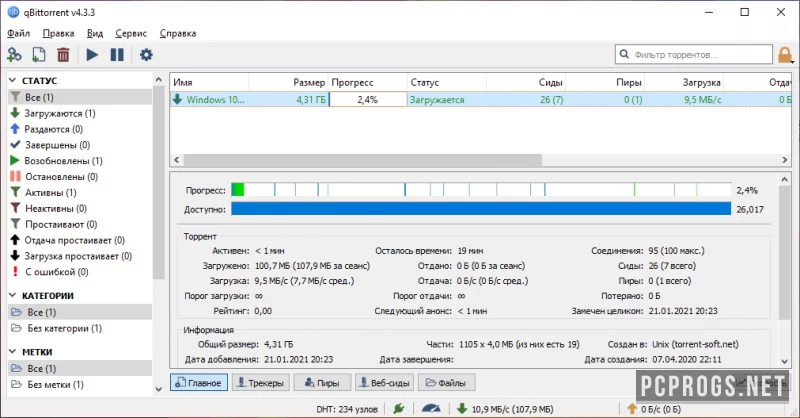
Task: Click the delete torrent trash icon
Action: click(x=63, y=55)
